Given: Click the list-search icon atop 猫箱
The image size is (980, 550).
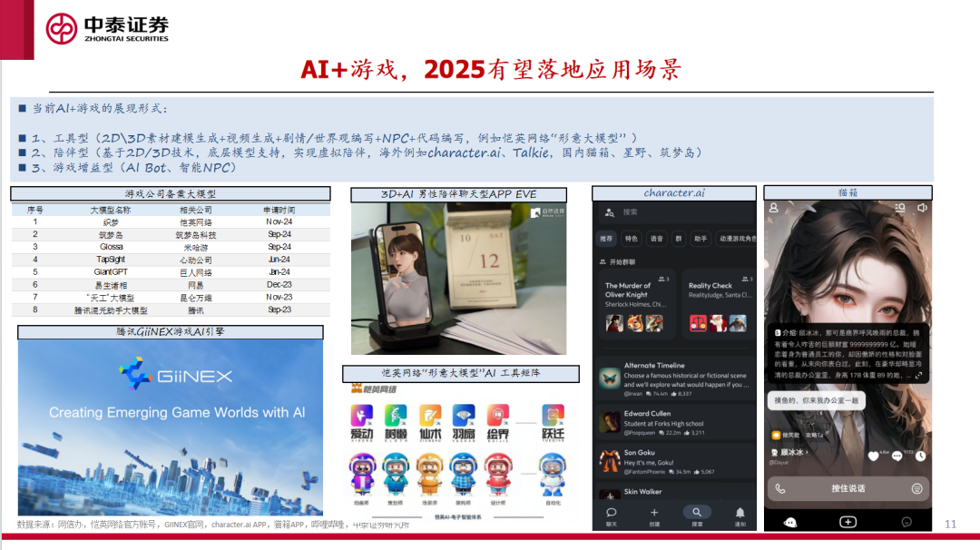Looking at the screenshot, I should tap(900, 208).
